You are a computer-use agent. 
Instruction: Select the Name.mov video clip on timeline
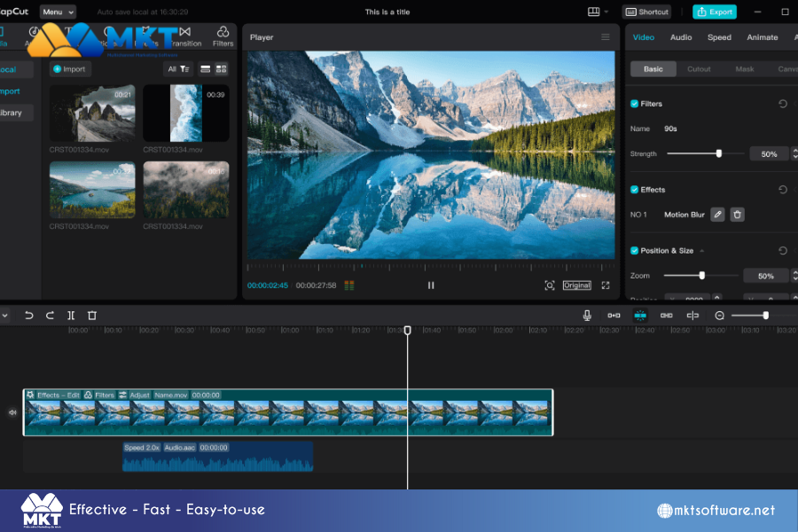coord(288,412)
